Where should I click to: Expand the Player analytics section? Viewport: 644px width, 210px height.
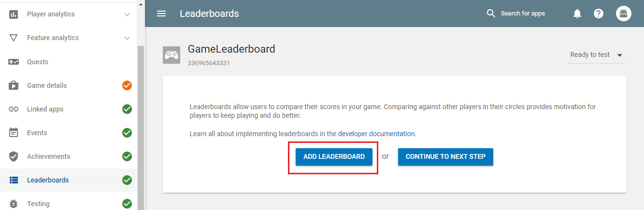pos(127,14)
